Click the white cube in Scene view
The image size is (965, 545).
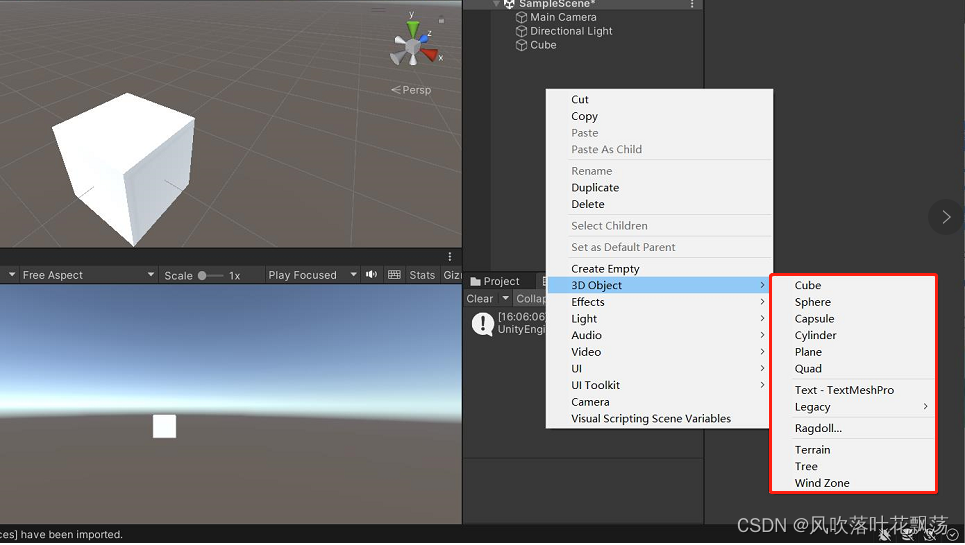(126, 167)
